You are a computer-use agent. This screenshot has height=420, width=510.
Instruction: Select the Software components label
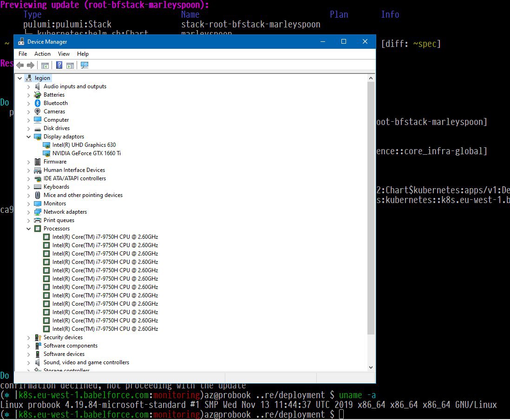(x=71, y=346)
